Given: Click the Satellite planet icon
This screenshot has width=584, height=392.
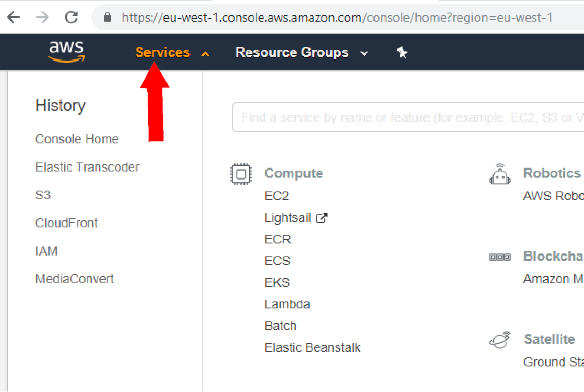Looking at the screenshot, I should pos(500,340).
